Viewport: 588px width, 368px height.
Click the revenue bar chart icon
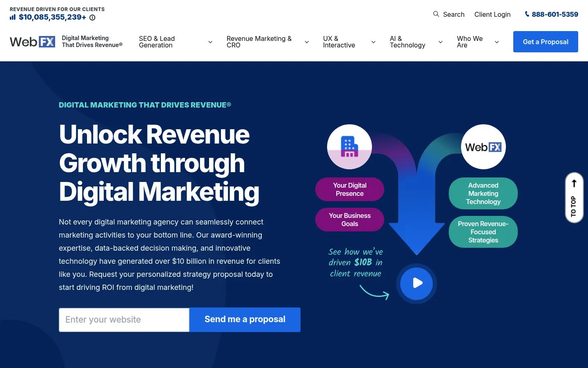click(x=13, y=17)
